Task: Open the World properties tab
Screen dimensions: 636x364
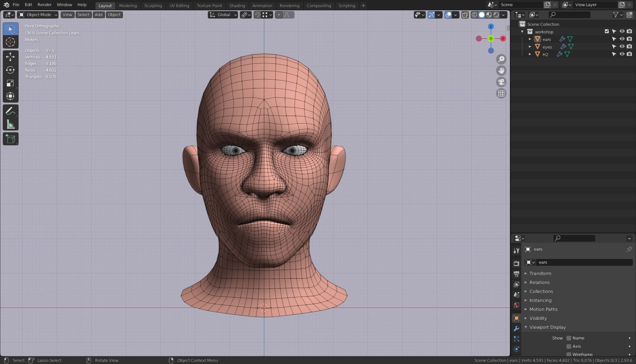Action: (x=516, y=305)
